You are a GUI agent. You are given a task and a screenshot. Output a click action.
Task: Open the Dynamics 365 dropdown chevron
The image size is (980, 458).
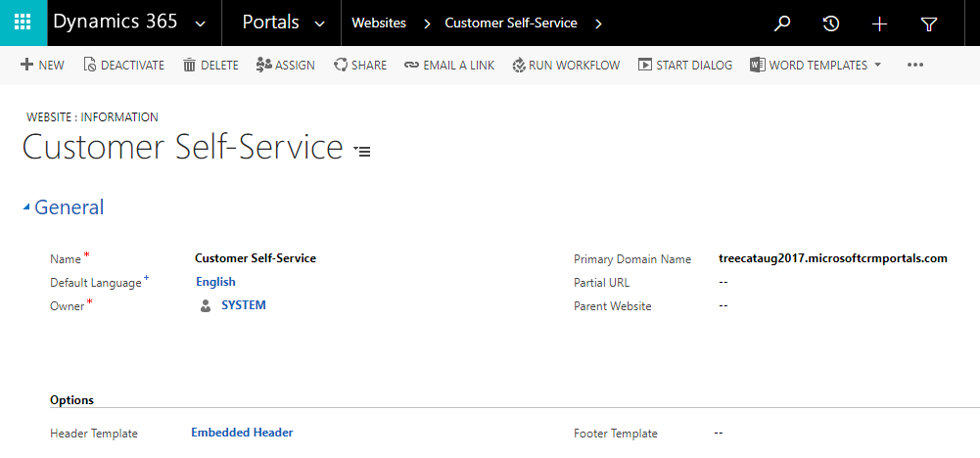[201, 24]
